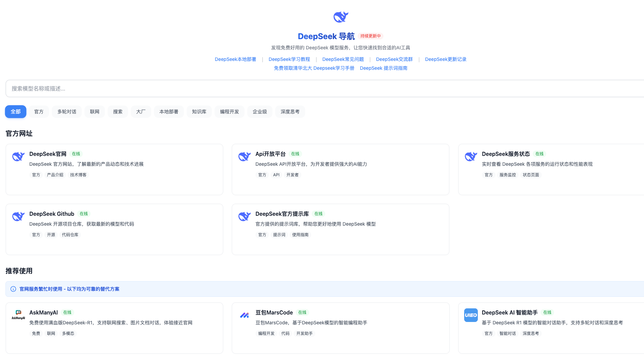Click the 服务监控 tag on DeepSeek服务状态 card

[508, 175]
